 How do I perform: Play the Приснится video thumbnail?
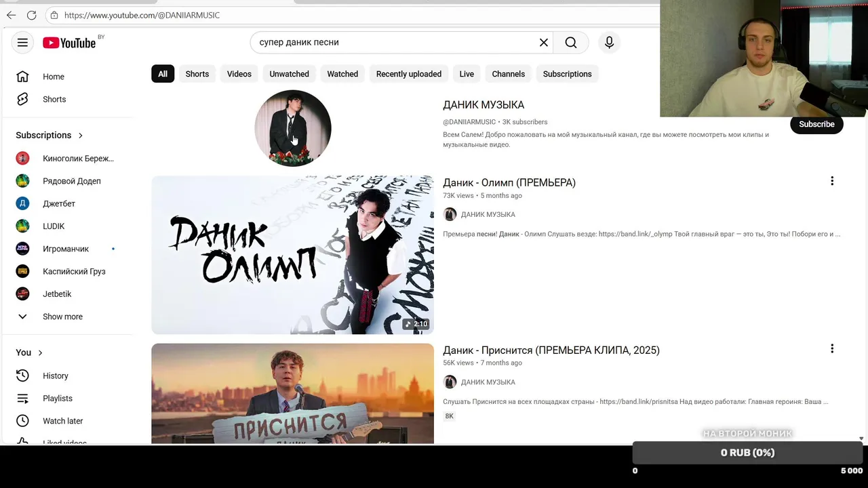point(292,393)
